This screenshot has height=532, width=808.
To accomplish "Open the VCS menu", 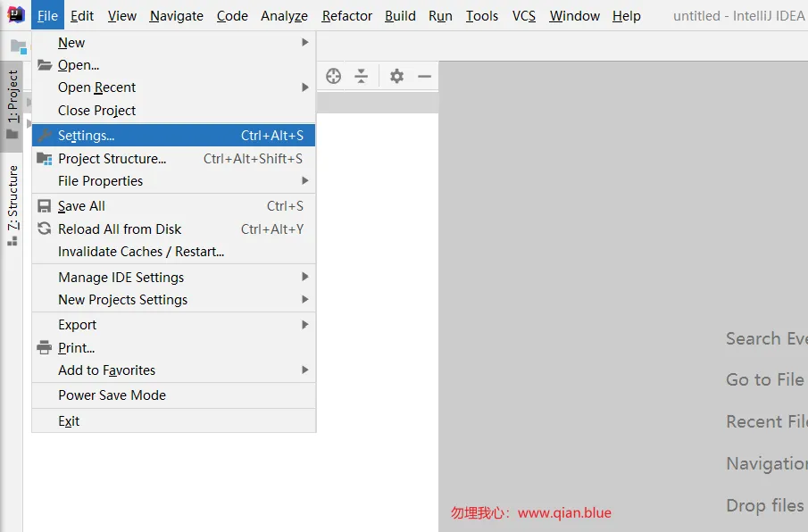I will tap(523, 16).
